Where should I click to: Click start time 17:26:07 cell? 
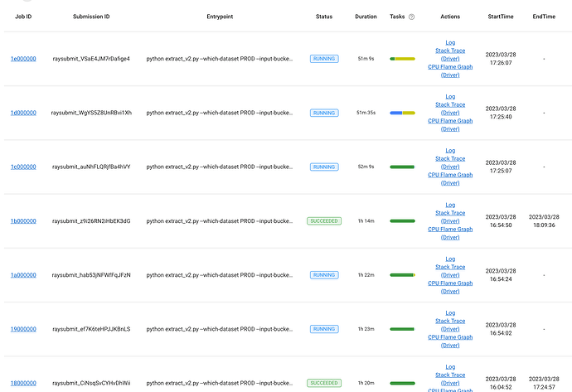(501, 59)
